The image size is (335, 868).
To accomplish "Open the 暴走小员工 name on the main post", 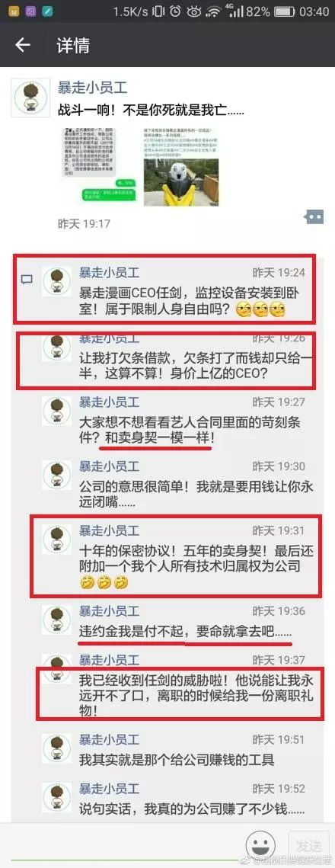I will (92, 88).
